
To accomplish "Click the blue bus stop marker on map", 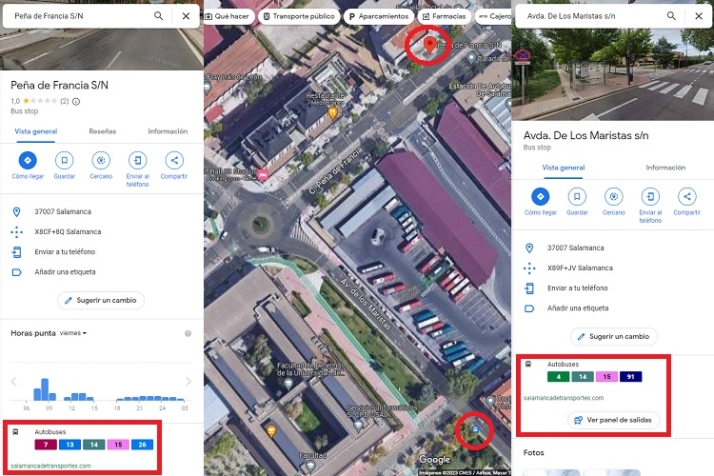I will [476, 431].
